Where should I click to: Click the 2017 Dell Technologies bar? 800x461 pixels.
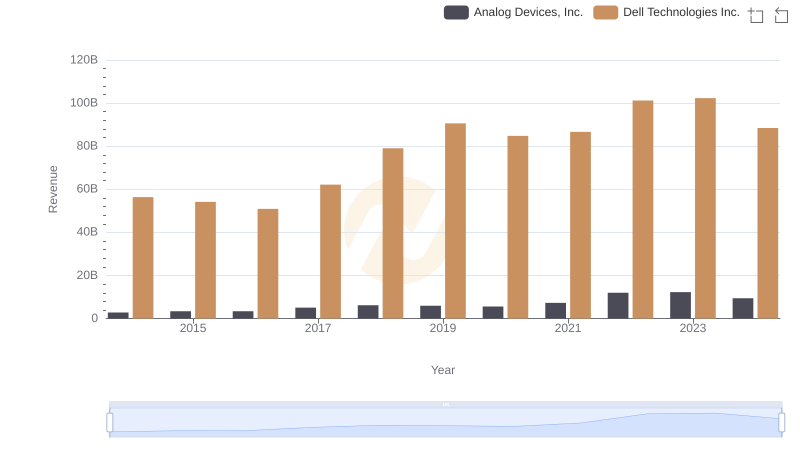330,251
